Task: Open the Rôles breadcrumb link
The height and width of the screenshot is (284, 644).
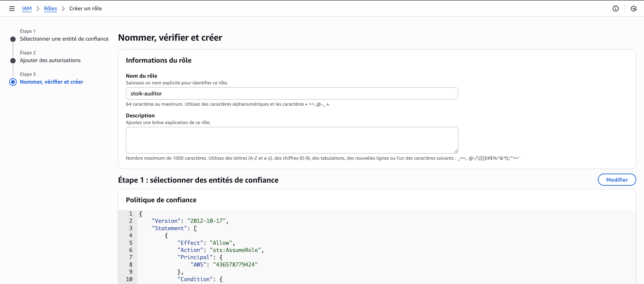Action: (x=50, y=8)
